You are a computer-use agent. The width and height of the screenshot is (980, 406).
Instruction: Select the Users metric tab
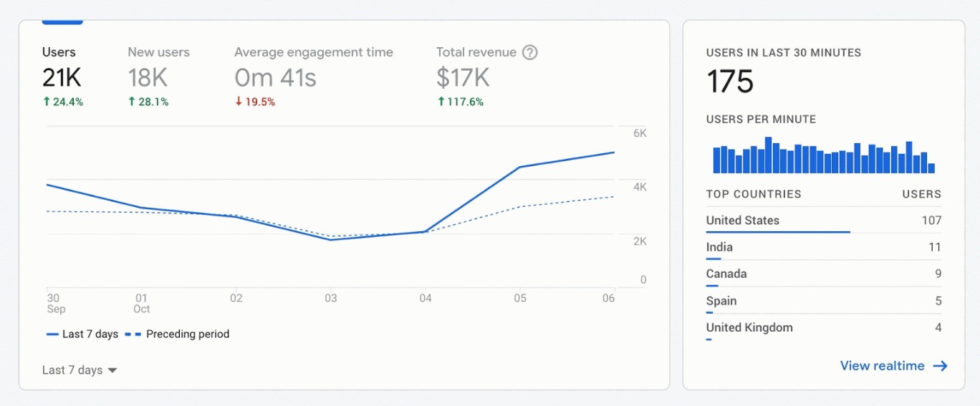(63, 77)
